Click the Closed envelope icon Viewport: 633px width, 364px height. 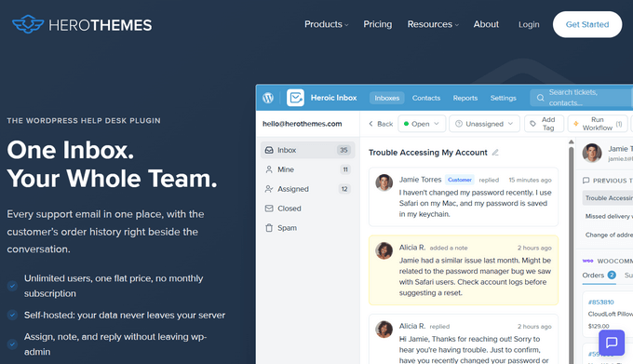[x=269, y=209]
